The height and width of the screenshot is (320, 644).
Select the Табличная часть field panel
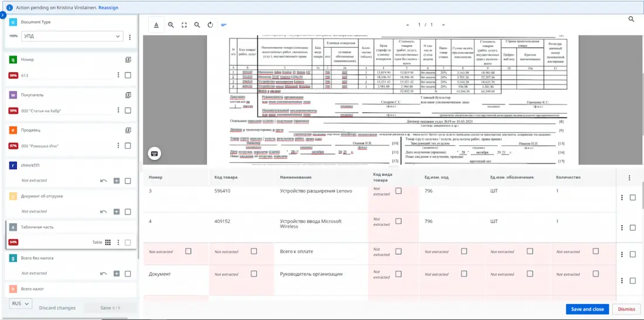[71, 234]
